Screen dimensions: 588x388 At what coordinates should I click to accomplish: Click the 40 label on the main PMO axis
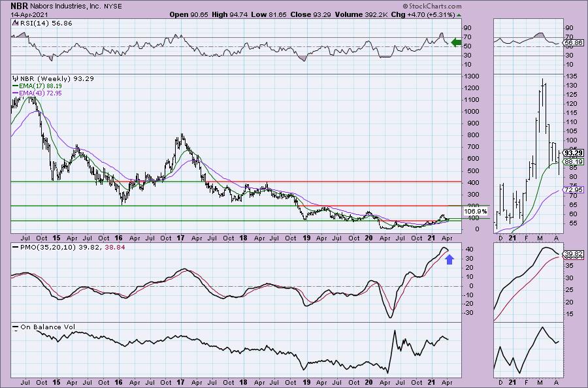click(x=468, y=250)
